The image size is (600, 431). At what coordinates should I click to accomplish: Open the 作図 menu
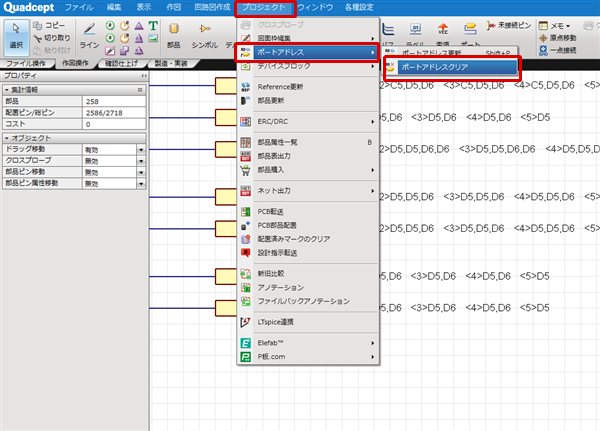tap(174, 7)
